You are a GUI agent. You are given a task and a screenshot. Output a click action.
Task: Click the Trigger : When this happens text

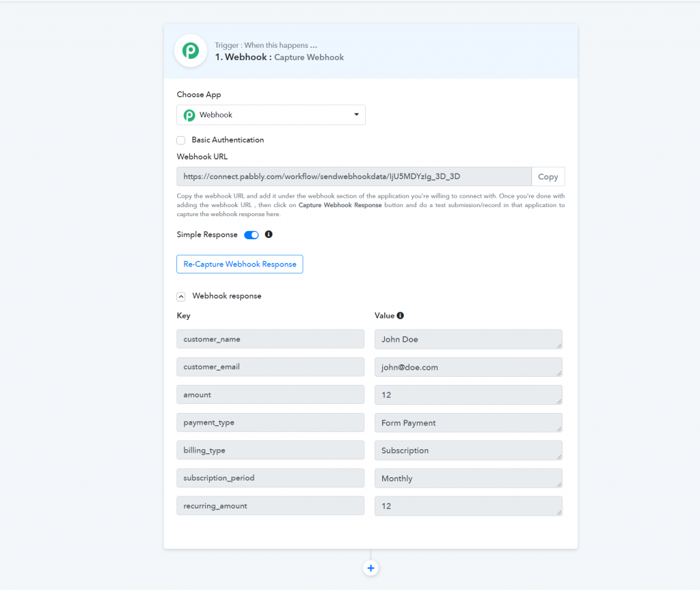(266, 45)
